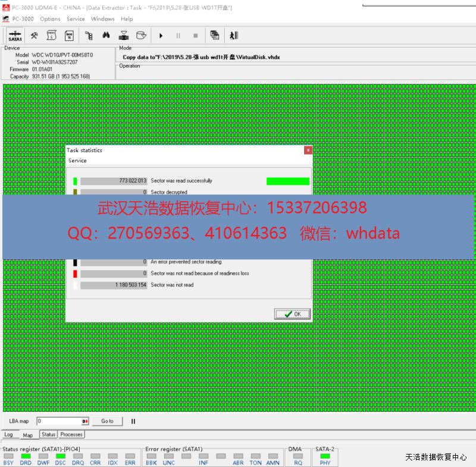
Task: Click the tree structure toolbar icon
Action: pos(89,36)
